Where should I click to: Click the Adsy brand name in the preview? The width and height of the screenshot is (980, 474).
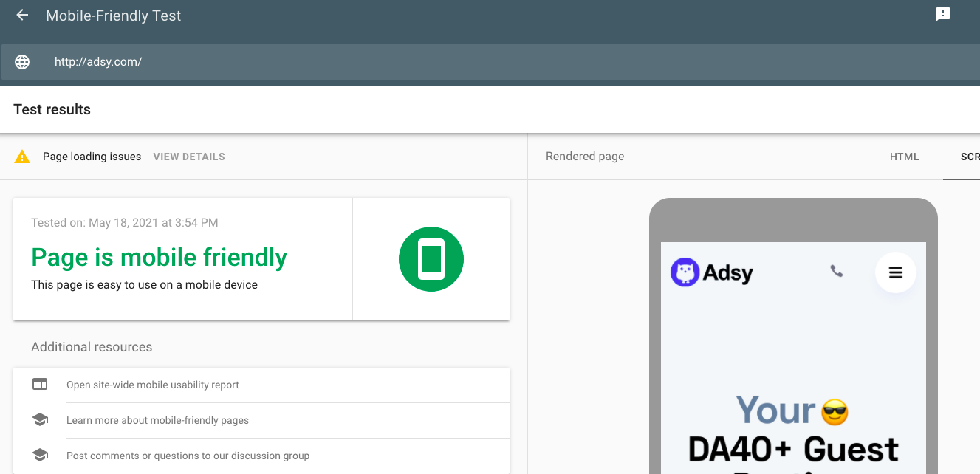click(727, 272)
